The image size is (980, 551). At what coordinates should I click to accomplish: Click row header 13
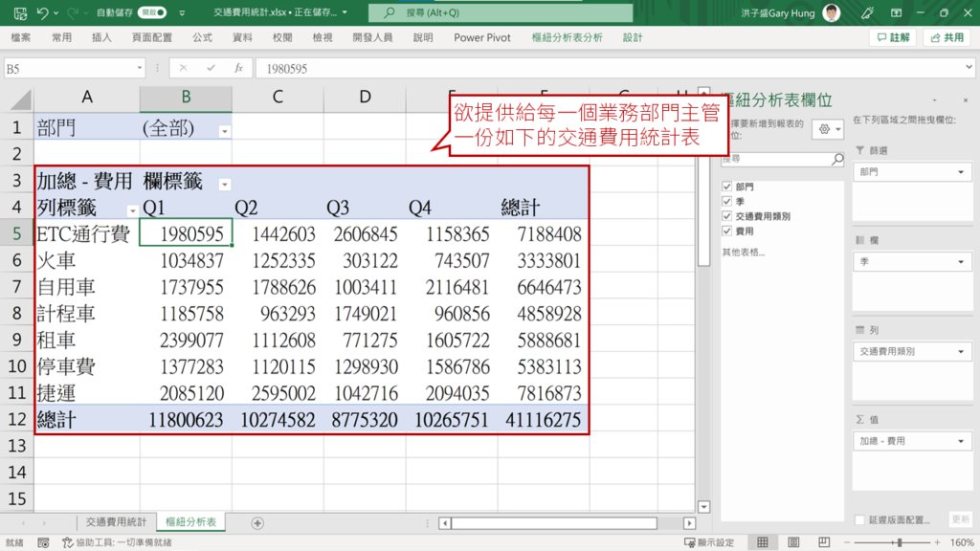coord(17,446)
